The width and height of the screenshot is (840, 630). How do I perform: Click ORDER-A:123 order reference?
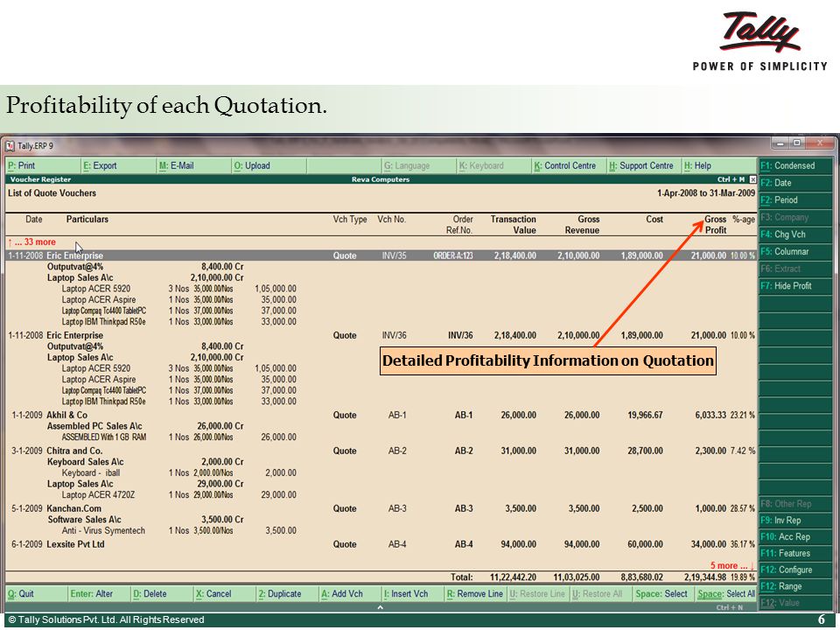452,256
